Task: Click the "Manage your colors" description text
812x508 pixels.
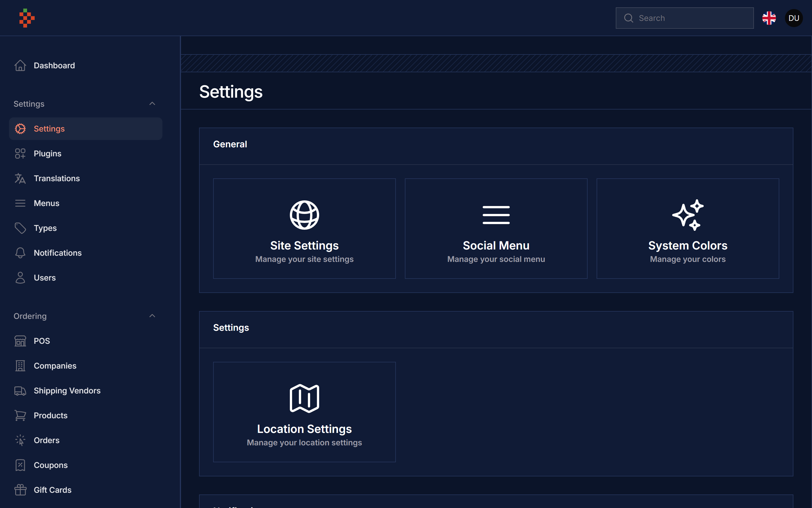Action: click(688, 259)
